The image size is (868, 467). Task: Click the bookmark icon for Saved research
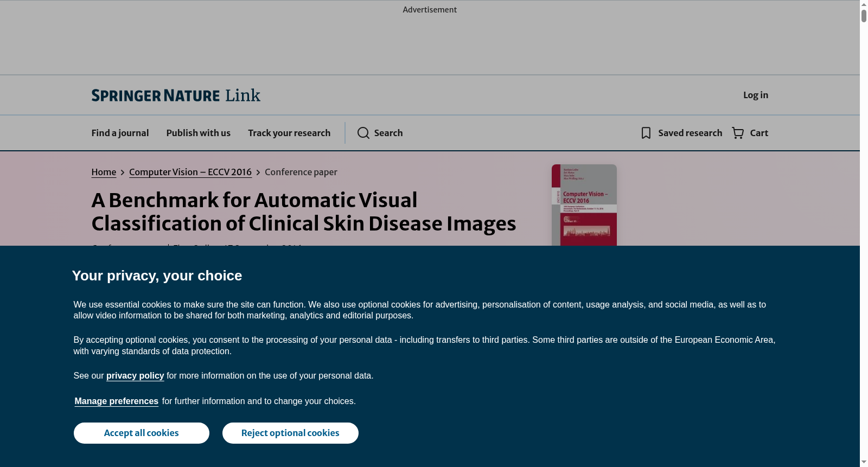click(646, 133)
